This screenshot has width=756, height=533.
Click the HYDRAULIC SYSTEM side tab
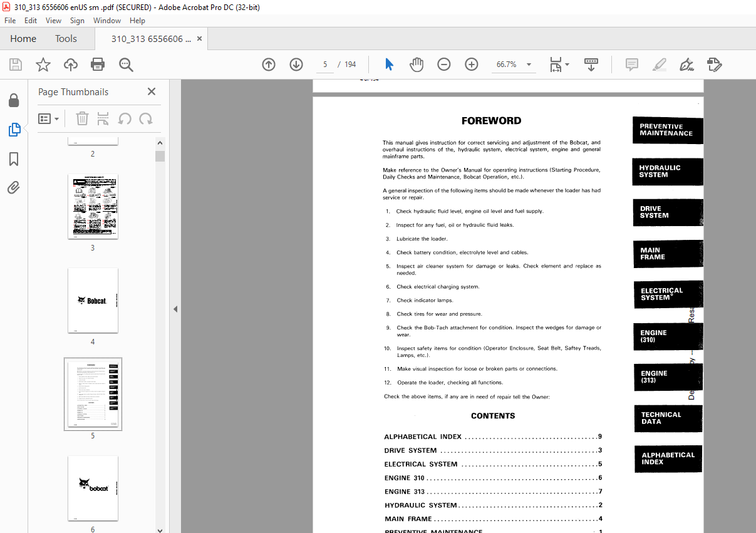pyautogui.click(x=668, y=172)
